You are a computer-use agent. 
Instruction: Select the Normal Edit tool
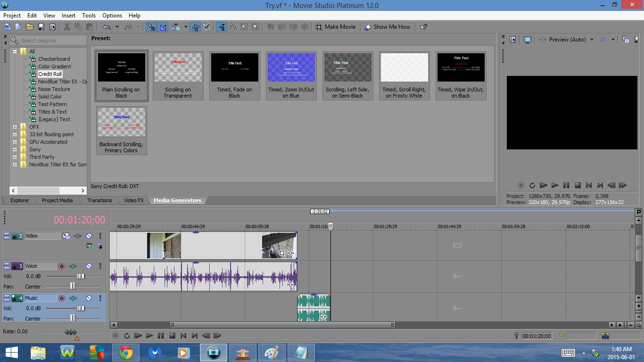[222, 27]
